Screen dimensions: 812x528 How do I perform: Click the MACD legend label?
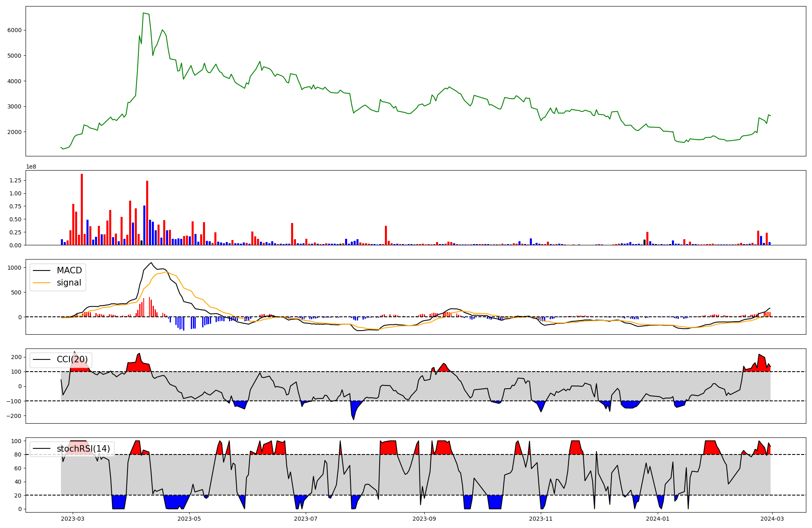[69, 270]
